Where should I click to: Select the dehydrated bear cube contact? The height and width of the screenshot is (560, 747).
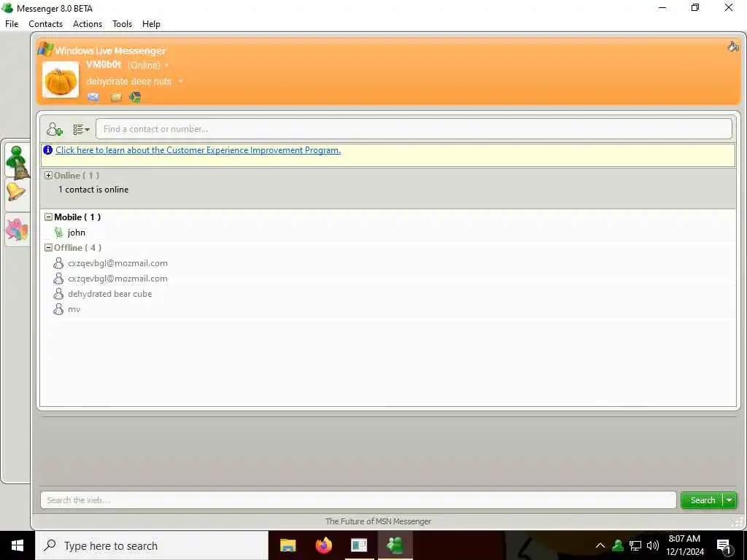coord(109,294)
